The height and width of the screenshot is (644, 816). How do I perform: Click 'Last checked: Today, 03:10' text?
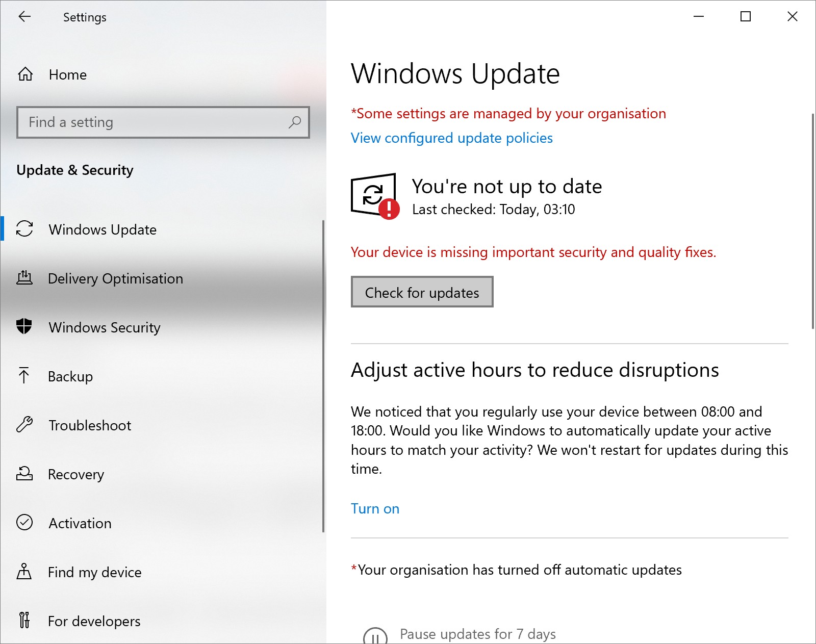pyautogui.click(x=494, y=210)
